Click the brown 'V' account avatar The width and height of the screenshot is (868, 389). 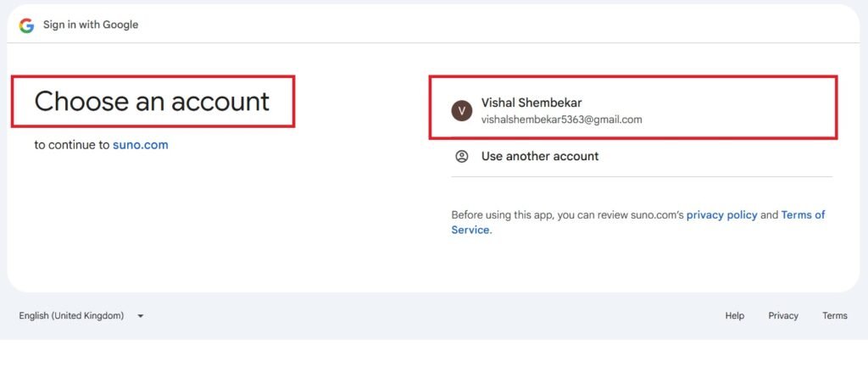click(x=461, y=110)
